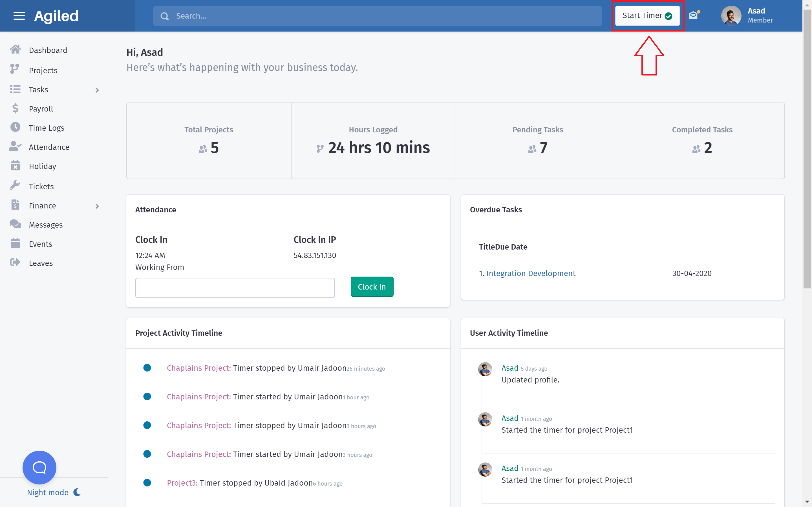Go to Leaves in the sidebar

tap(41, 263)
